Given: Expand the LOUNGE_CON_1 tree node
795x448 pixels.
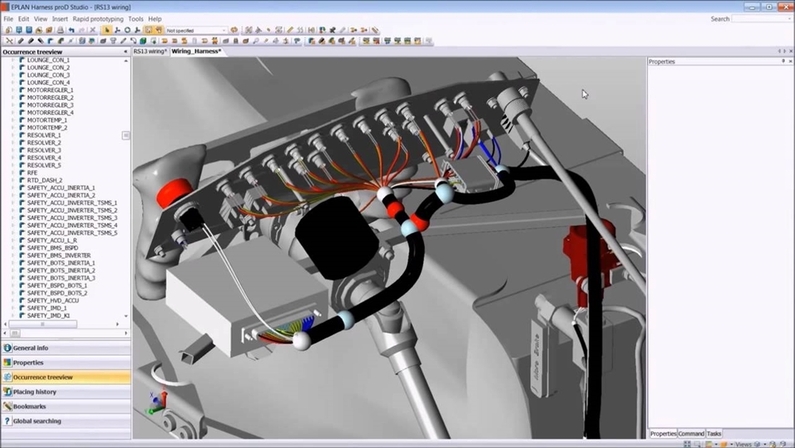Looking at the screenshot, I should (13, 60).
